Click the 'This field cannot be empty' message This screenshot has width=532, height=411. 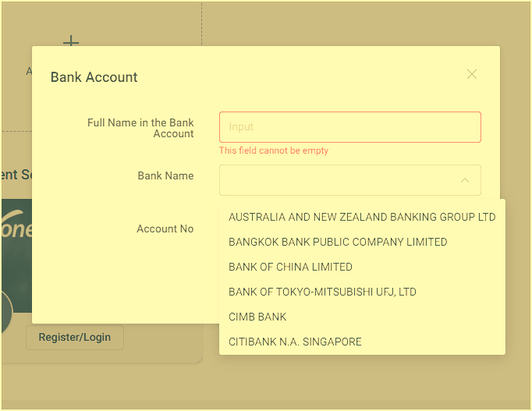point(274,151)
